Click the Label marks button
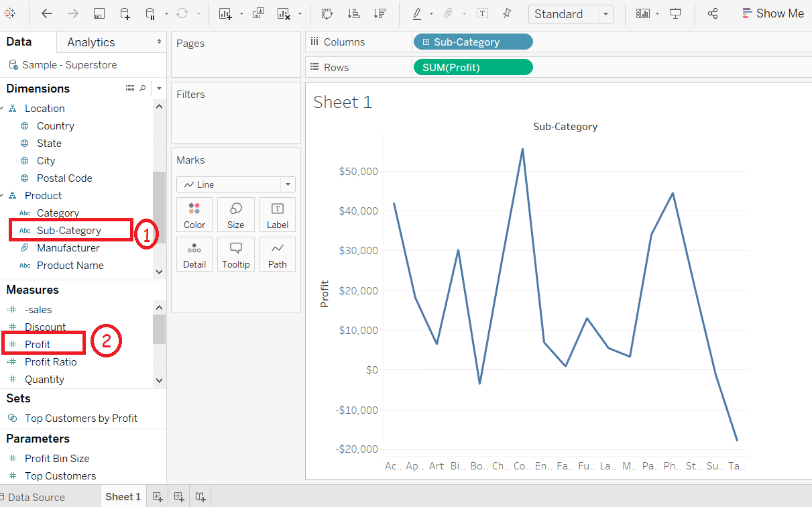Screen dimensions: 812x507 point(278,215)
